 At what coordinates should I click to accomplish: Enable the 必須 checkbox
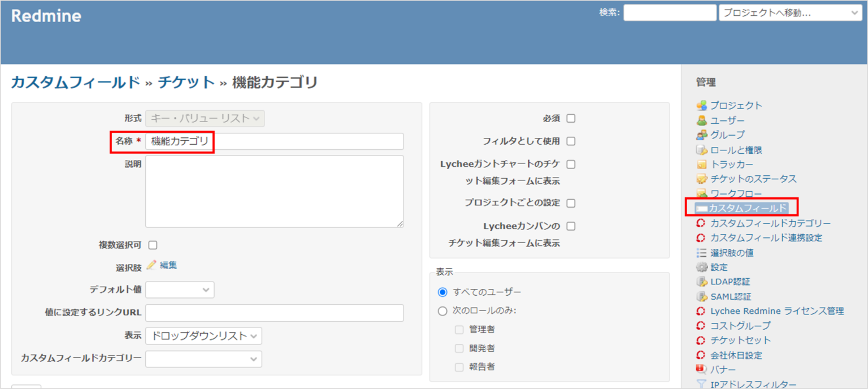point(571,118)
